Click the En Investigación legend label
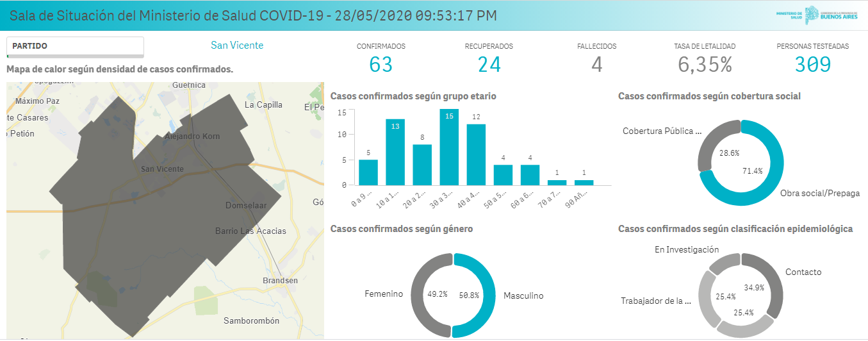 click(686, 249)
